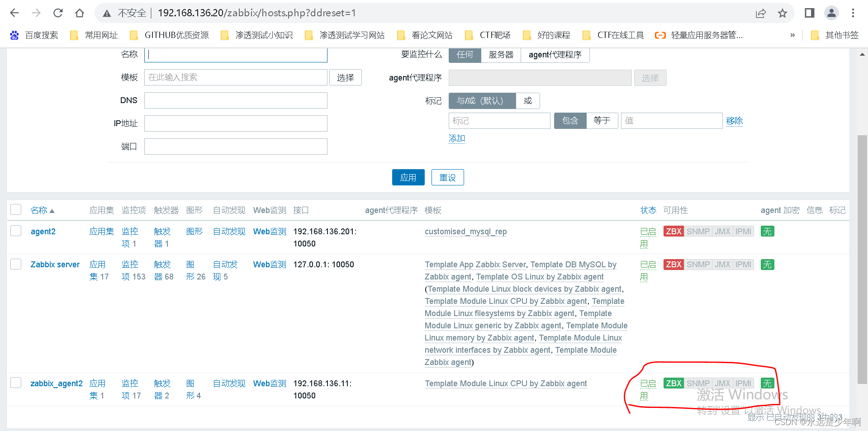Tick the select-all hosts checkbox
The height and width of the screenshot is (431, 868).
coord(16,209)
